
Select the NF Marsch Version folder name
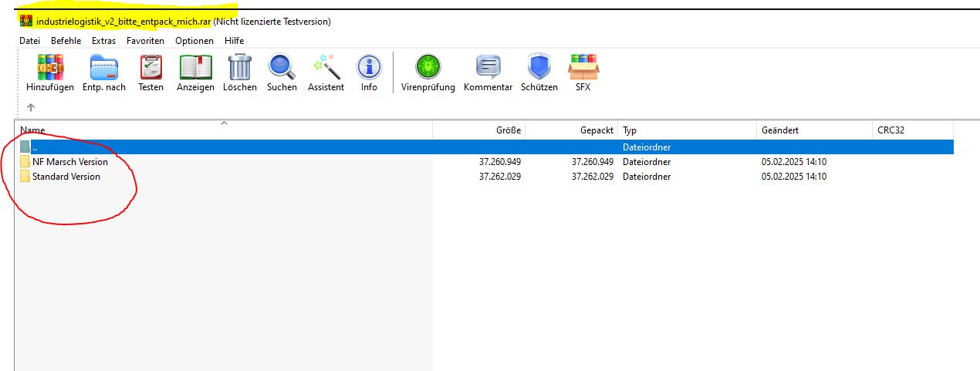pos(70,162)
